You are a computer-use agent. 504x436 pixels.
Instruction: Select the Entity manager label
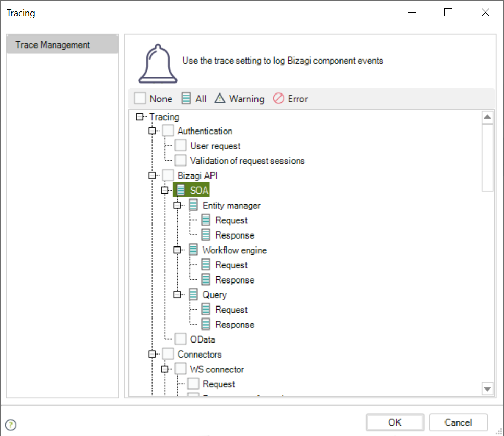pos(231,205)
